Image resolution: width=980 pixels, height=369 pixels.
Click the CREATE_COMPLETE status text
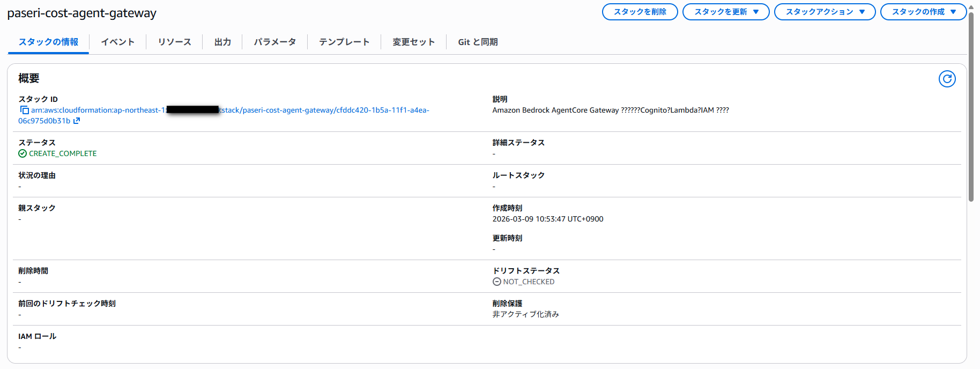[x=63, y=153]
